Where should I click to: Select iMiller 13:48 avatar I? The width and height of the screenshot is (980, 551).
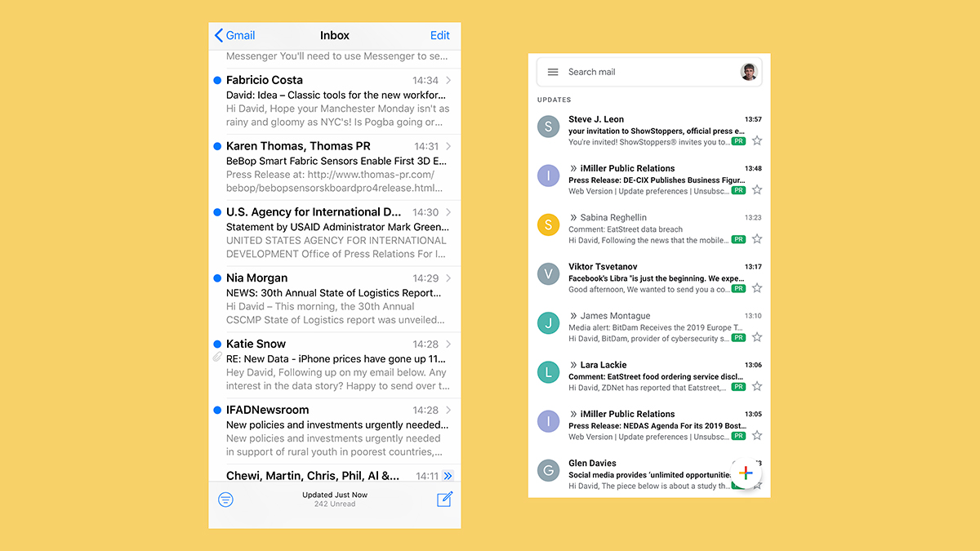(548, 176)
